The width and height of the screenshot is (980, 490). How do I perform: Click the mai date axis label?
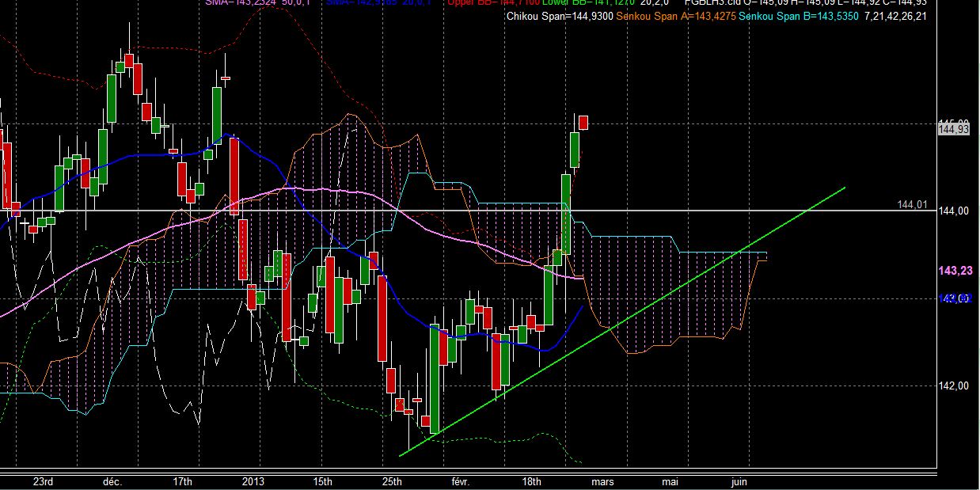[x=670, y=481]
